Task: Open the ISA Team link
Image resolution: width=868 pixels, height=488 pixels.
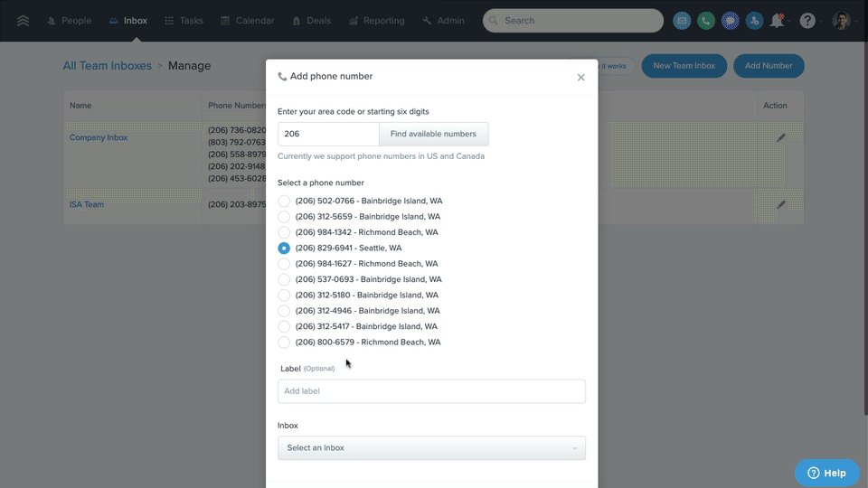Action: 87,204
